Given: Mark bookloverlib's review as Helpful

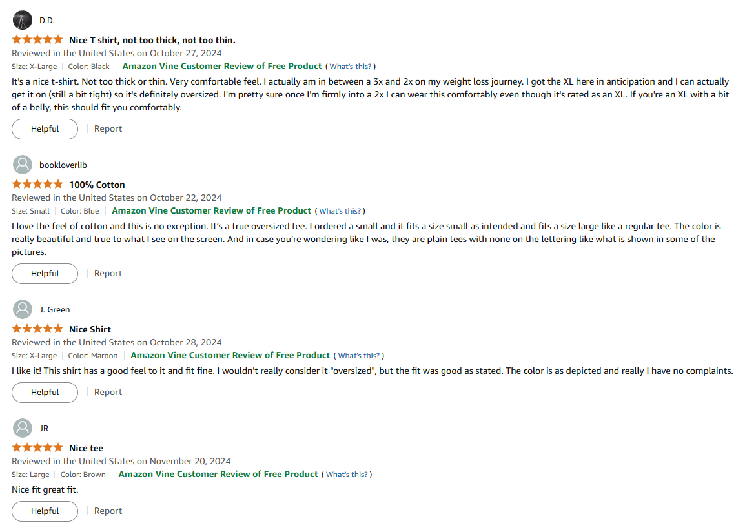Looking at the screenshot, I should coord(45,274).
